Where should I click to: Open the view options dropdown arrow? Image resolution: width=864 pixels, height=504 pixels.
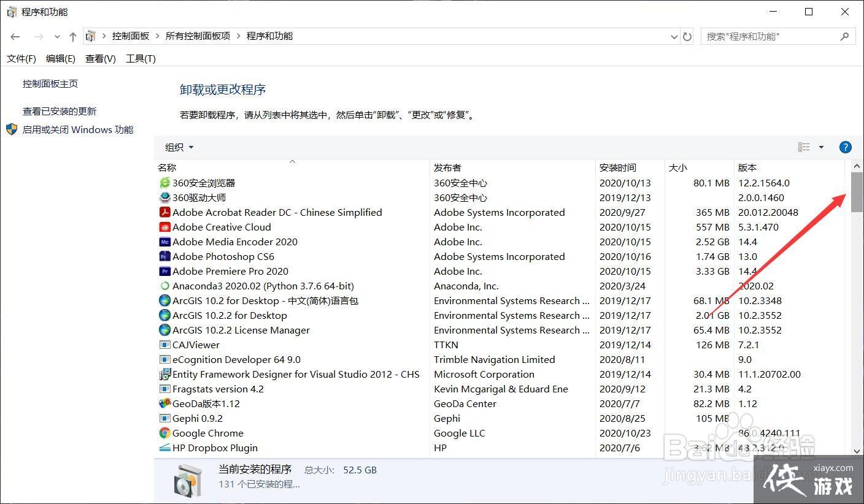821,147
